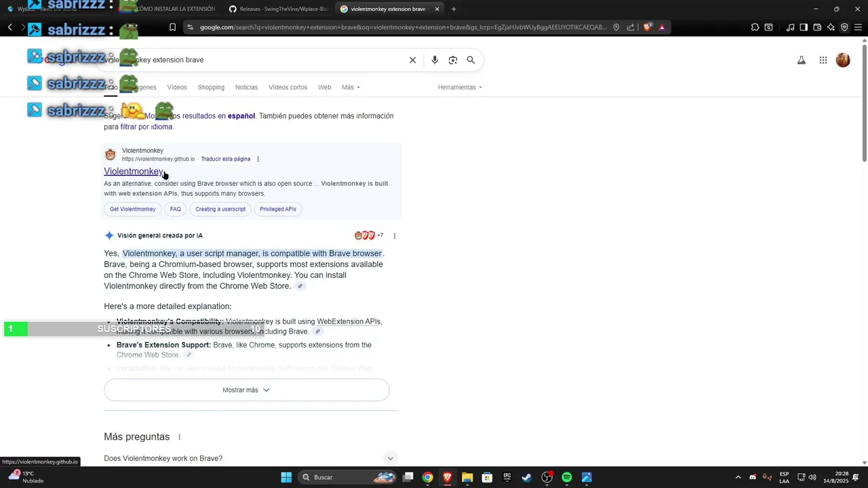Switch to Shopping search tab
The width and height of the screenshot is (868, 488).
211,87
